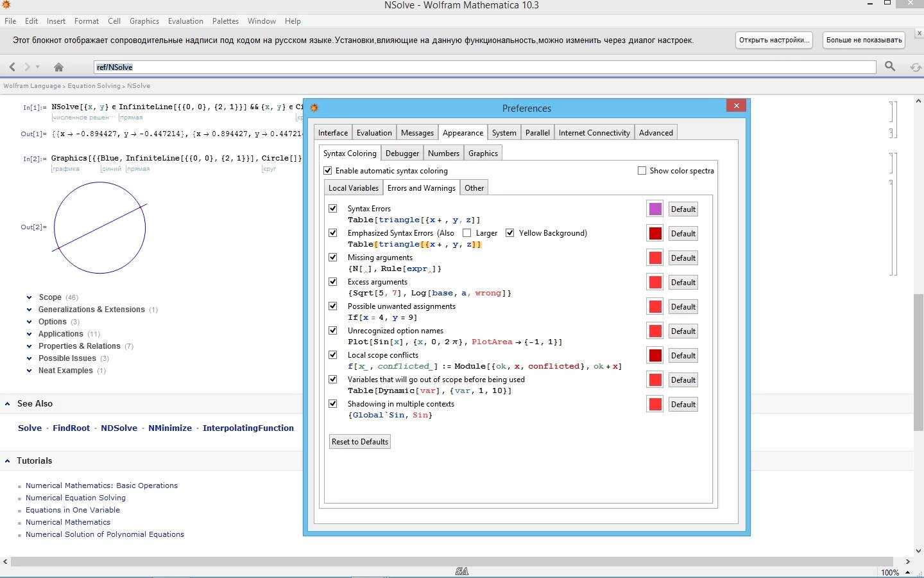The height and width of the screenshot is (578, 924).
Task: Toggle Enable automatic syntax coloring
Action: [x=328, y=171]
